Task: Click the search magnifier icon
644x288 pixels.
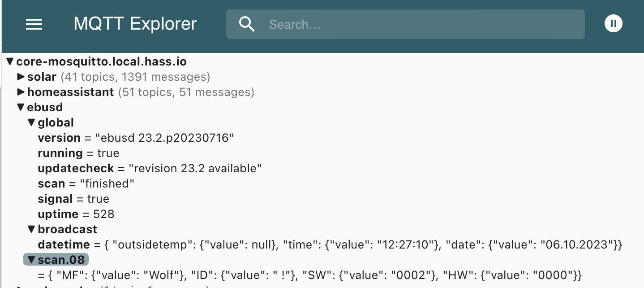Action: [x=247, y=24]
